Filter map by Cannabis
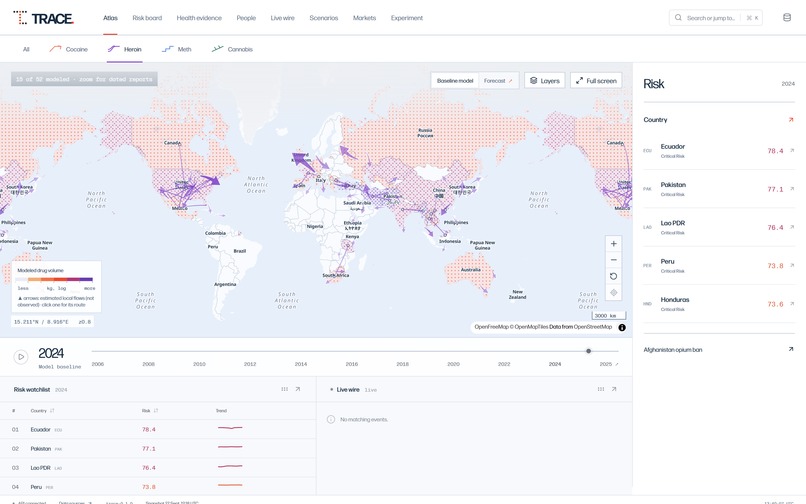The height and width of the screenshot is (504, 806). point(232,49)
